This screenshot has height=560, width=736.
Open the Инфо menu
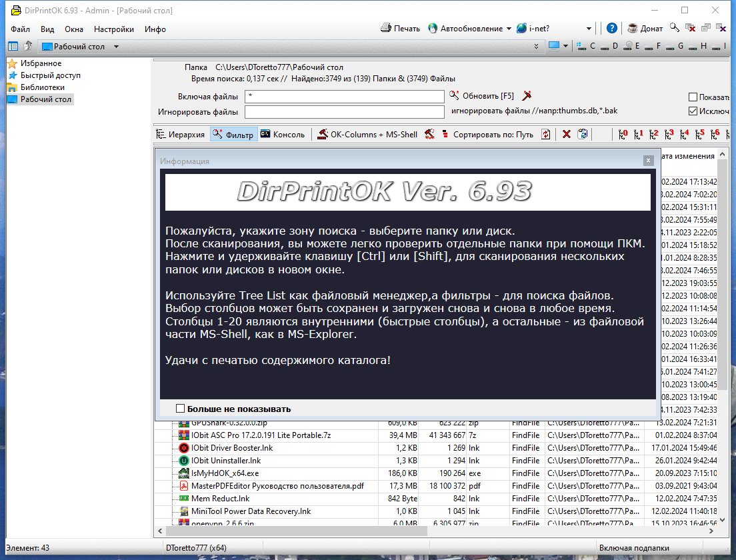155,29
